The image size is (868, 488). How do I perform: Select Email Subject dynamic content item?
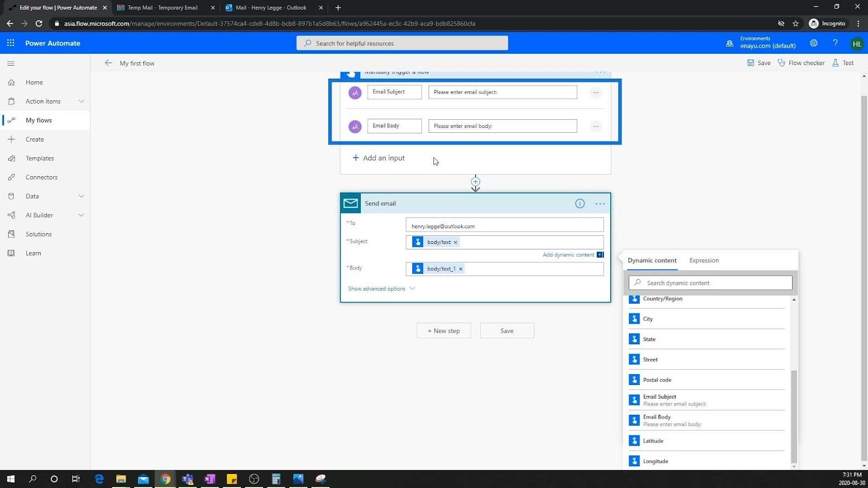click(x=707, y=400)
